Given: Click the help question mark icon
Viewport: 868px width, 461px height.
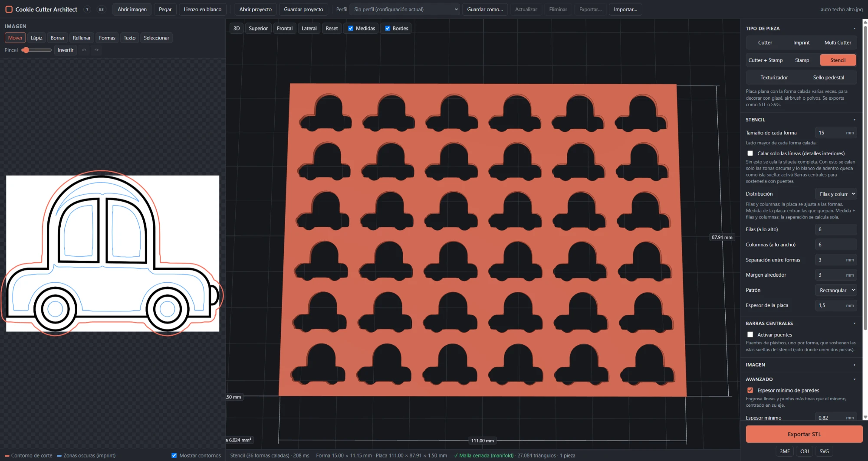Looking at the screenshot, I should click(x=87, y=10).
